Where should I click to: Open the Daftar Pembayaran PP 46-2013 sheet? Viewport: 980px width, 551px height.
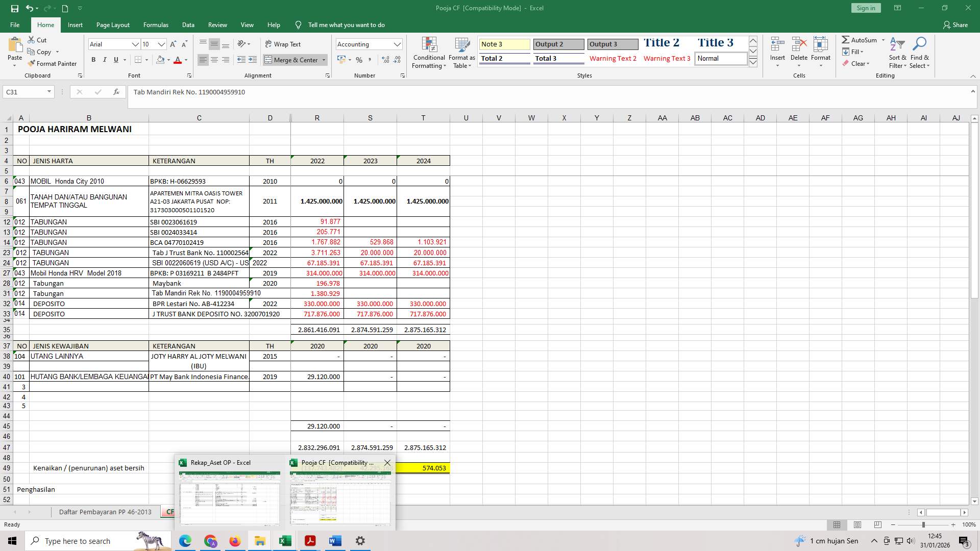[105, 512]
